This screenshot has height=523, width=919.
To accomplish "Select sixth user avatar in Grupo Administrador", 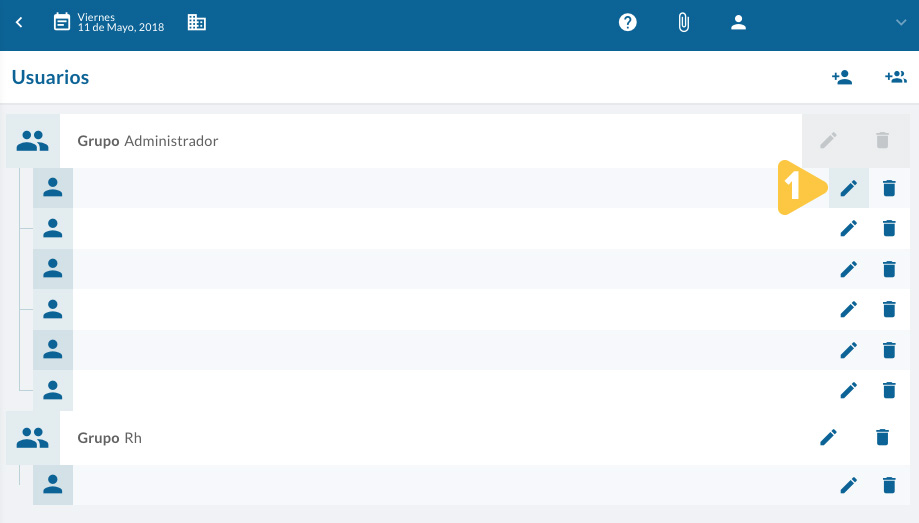I will [53, 390].
